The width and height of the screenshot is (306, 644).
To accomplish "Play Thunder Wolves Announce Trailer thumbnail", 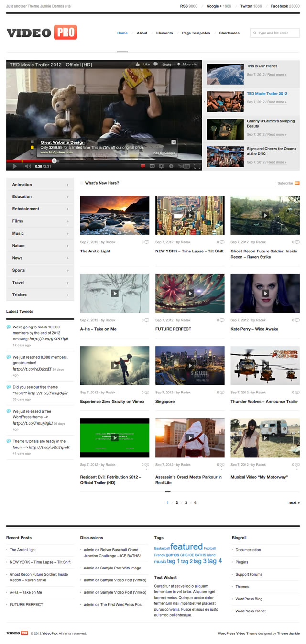I will [x=265, y=365].
